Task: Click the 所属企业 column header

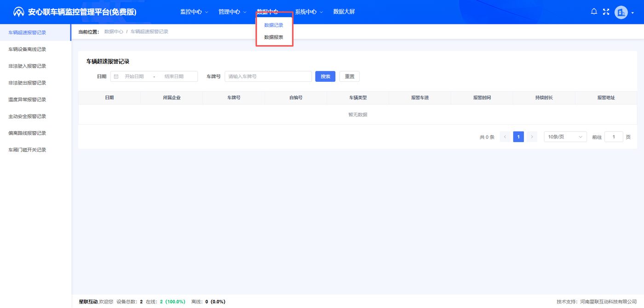Action: coord(172,98)
